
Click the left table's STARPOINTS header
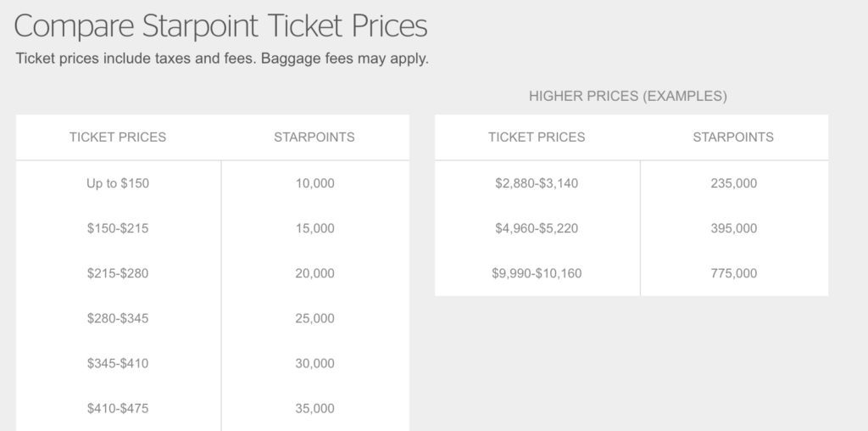[x=314, y=137]
